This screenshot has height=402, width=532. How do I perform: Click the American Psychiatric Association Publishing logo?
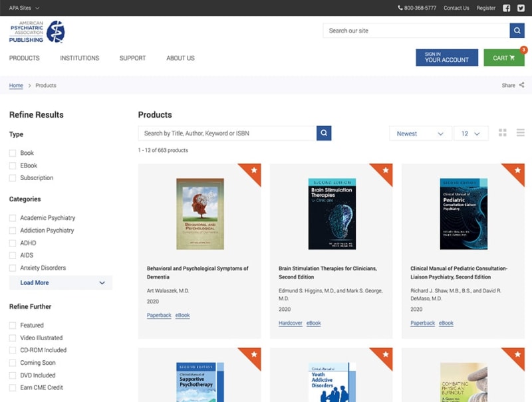tap(37, 32)
